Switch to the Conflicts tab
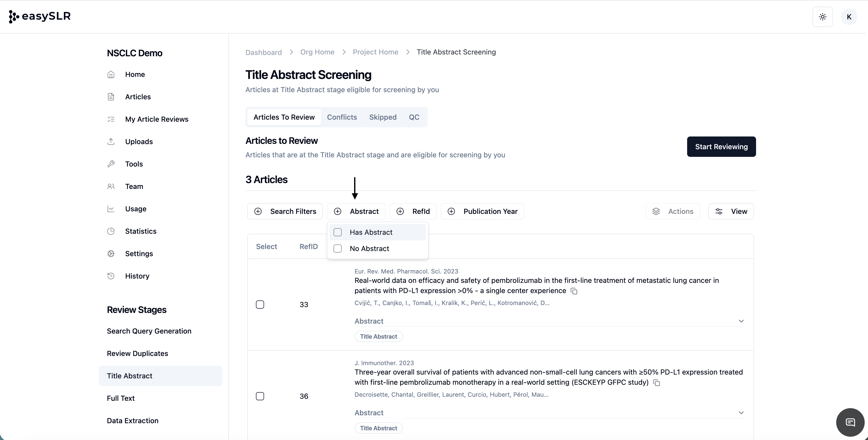 (x=342, y=117)
